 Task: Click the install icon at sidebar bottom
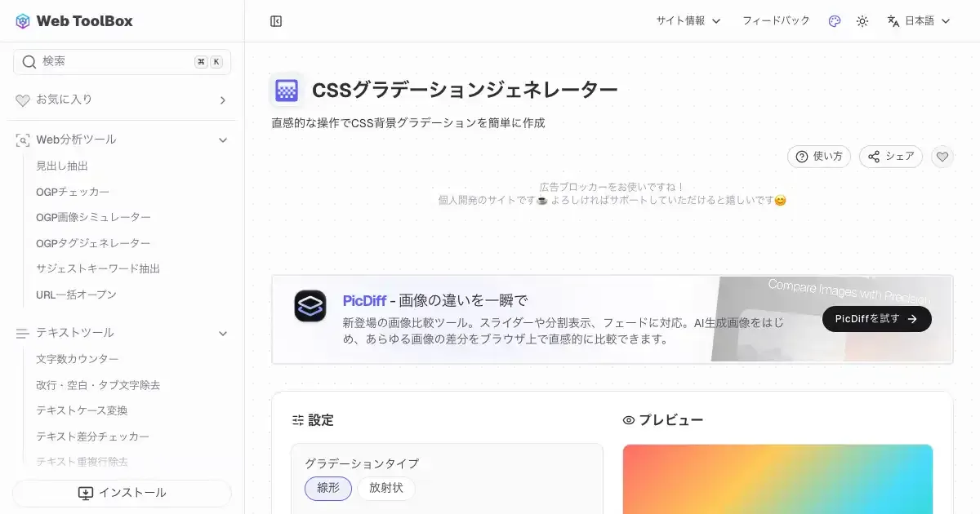[x=86, y=493]
